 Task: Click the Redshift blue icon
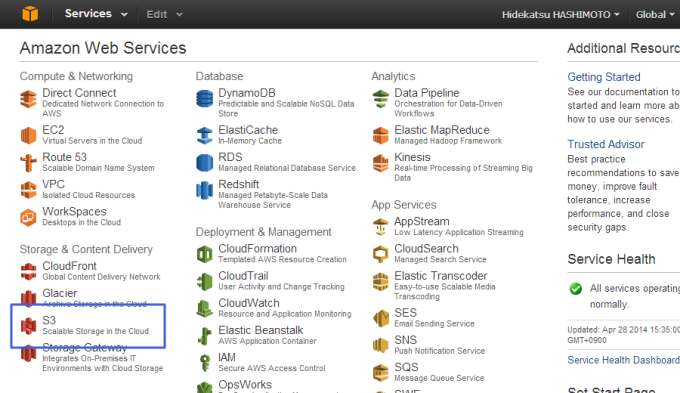205,190
